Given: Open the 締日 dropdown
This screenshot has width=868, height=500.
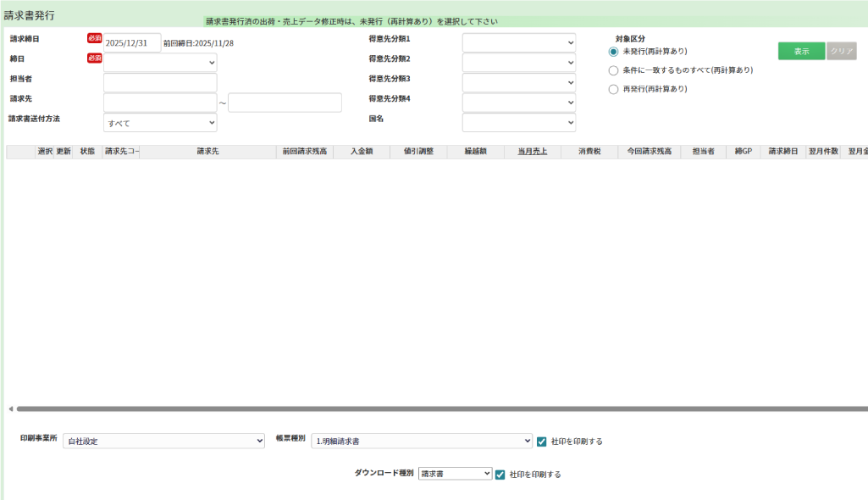Looking at the screenshot, I should click(160, 63).
